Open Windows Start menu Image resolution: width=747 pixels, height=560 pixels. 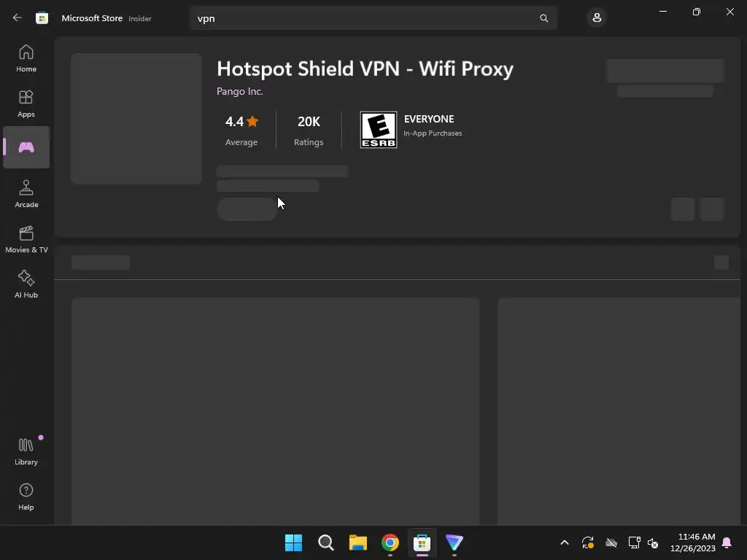pyautogui.click(x=293, y=542)
